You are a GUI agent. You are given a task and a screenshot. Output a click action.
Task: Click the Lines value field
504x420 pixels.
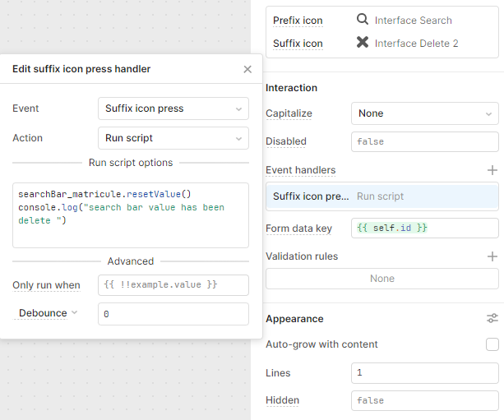pyautogui.click(x=424, y=373)
